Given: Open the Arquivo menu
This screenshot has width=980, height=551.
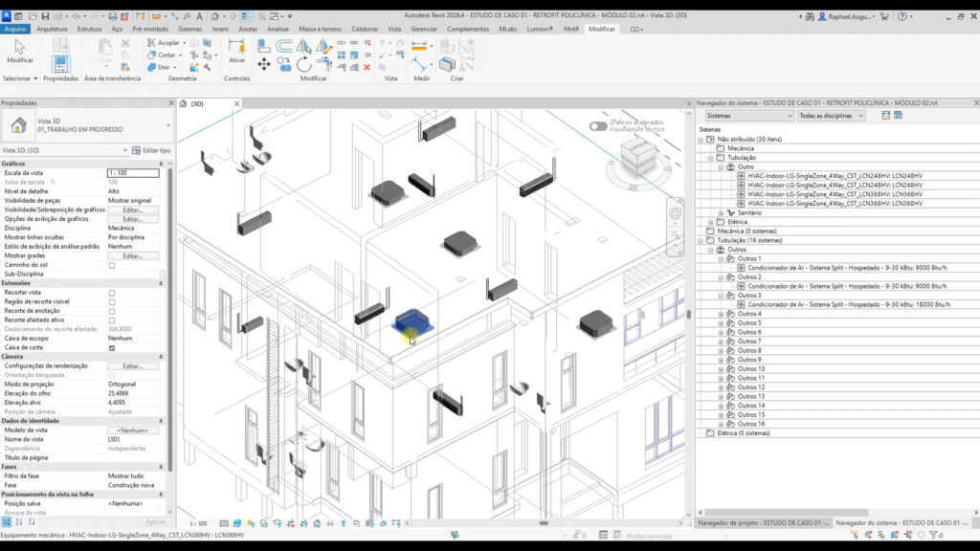Looking at the screenshot, I should [15, 29].
